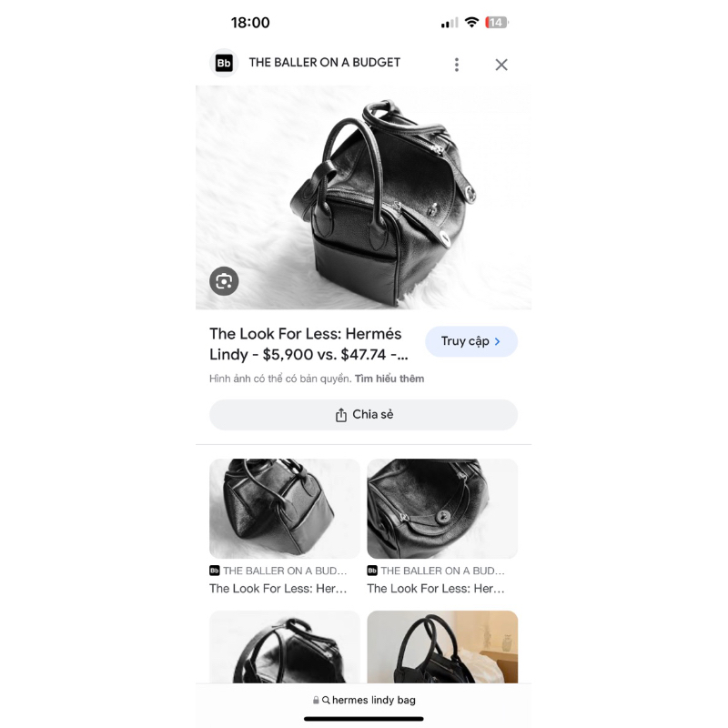728x728 pixels.
Task: Tap the battery indicator in status bar
Action: click(496, 22)
